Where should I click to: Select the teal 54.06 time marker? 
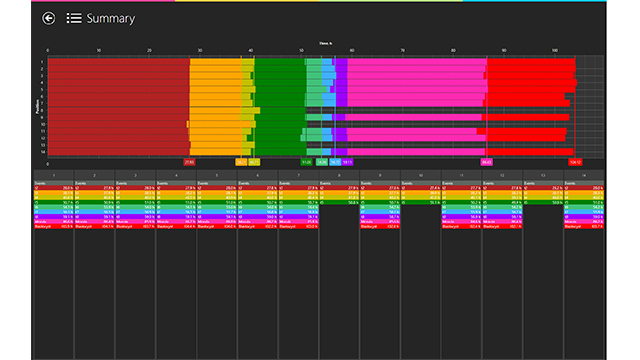point(322,162)
